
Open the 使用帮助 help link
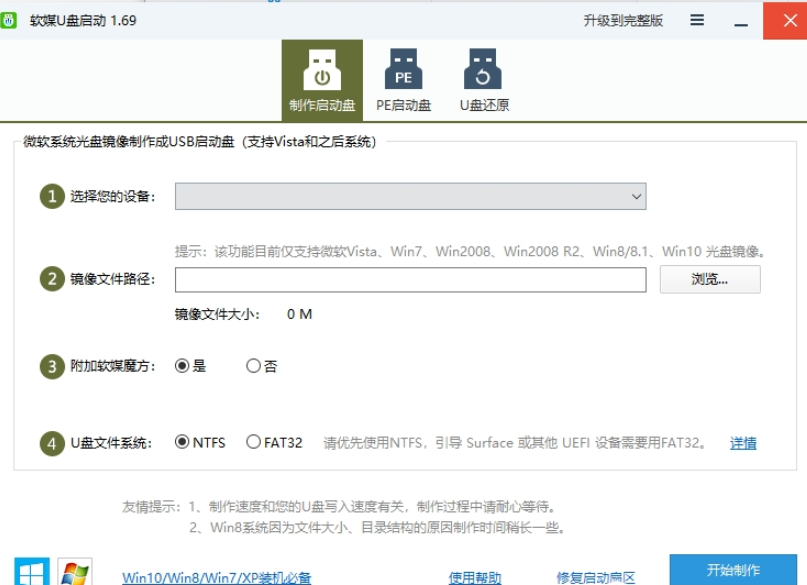475,577
